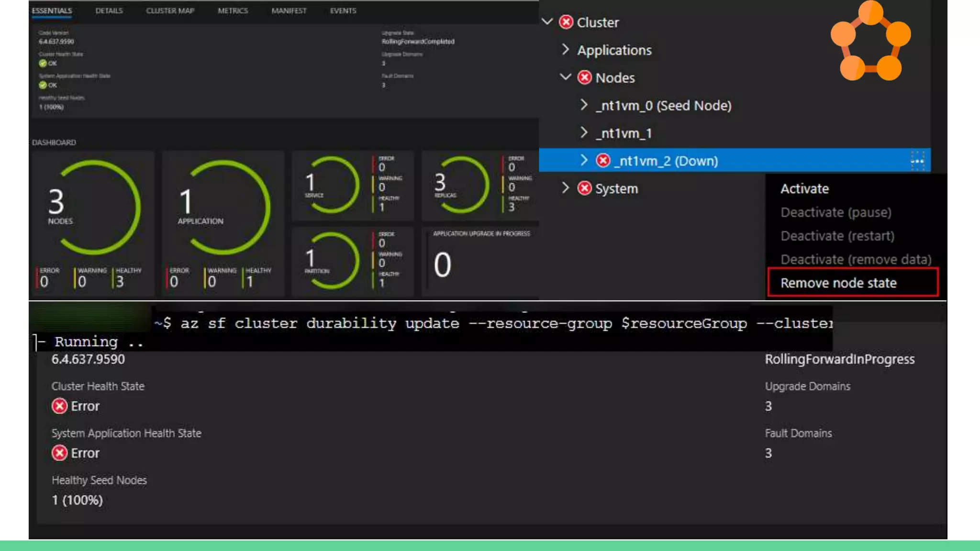
Task: Select Remove node state menu option
Action: click(838, 283)
